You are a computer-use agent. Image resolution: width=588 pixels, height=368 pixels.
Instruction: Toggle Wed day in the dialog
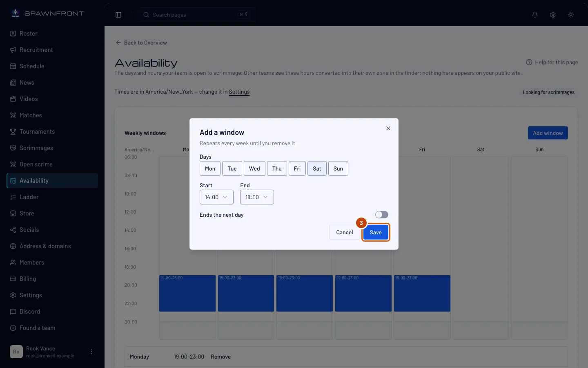tap(254, 168)
